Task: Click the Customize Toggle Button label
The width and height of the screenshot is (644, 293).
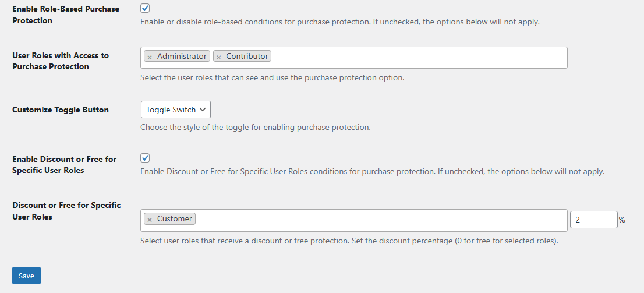Action: (61, 110)
